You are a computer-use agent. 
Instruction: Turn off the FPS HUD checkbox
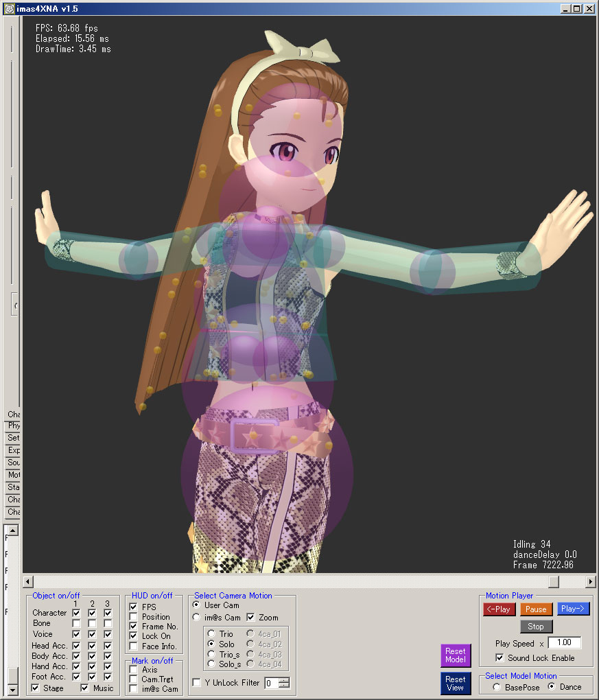133,607
